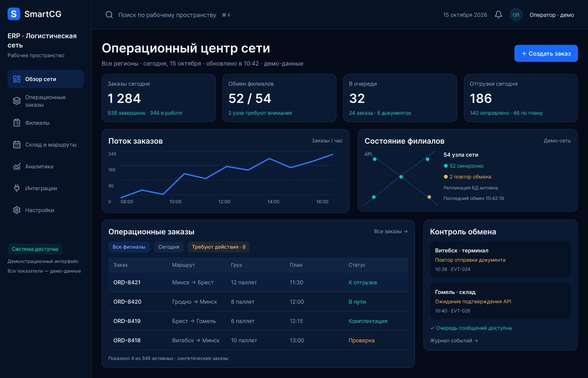Click Система доступна status badge
Screen dimensions: 588x378
tap(35, 249)
